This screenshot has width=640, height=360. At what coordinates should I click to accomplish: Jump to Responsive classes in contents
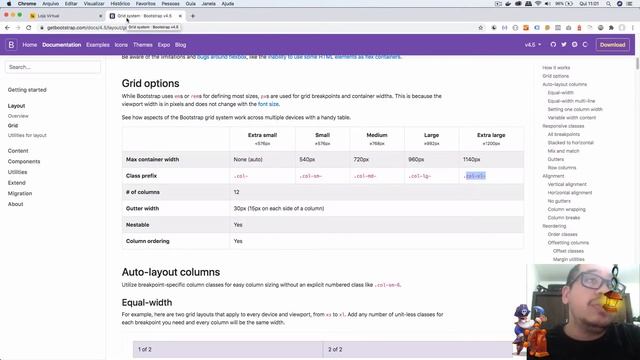(x=563, y=126)
